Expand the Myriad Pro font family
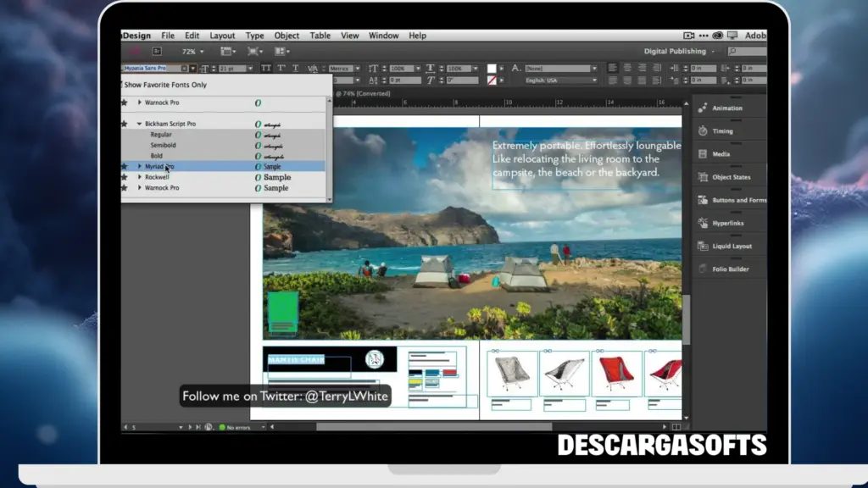 pos(139,166)
